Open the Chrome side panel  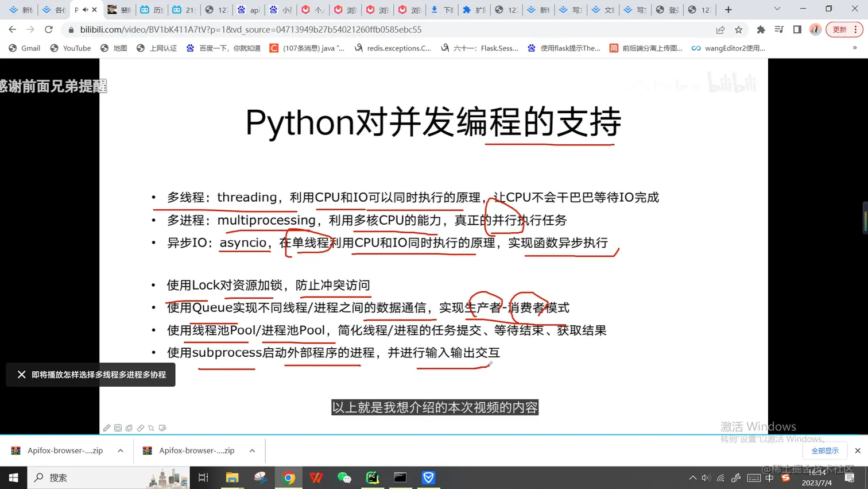click(x=797, y=29)
